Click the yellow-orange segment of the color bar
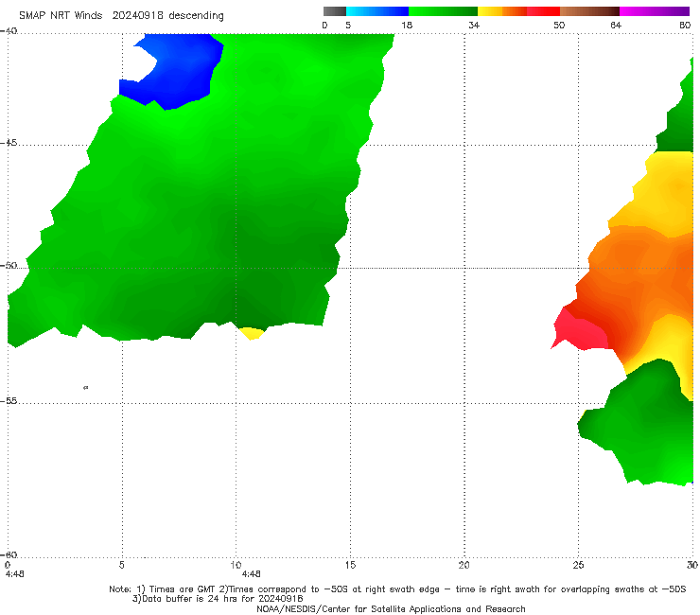This screenshot has width=700, height=615. (501, 11)
